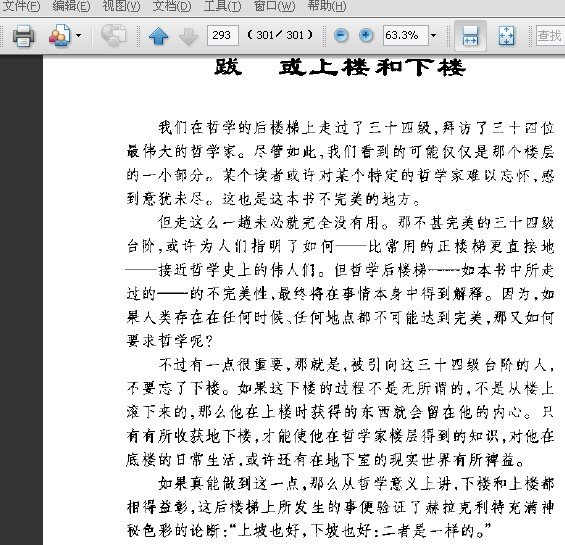Open the 编辑(E) menu
Image resolution: width=565 pixels, height=545 pixels.
pos(71,6)
